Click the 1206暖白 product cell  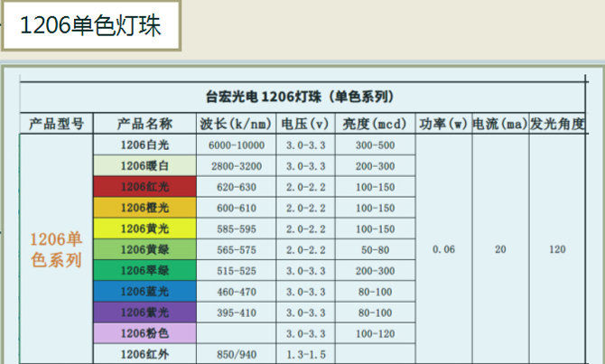point(144,166)
